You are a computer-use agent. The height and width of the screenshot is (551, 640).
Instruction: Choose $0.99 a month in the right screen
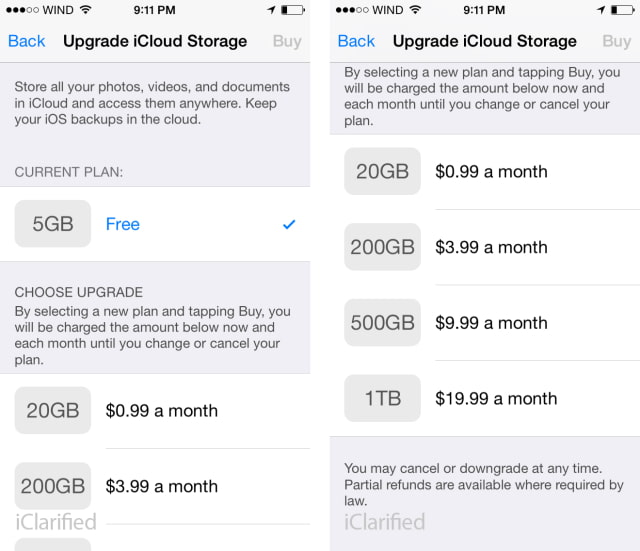[x=491, y=171]
